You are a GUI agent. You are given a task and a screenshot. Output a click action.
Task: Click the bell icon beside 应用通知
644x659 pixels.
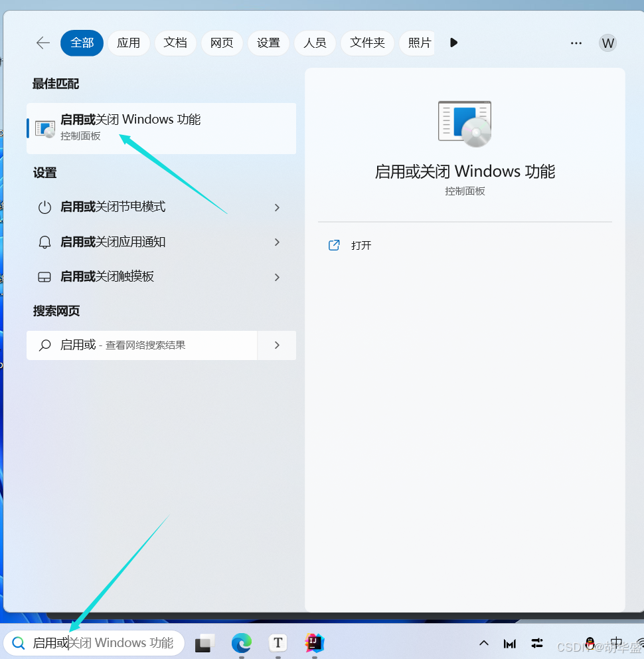[x=44, y=242]
